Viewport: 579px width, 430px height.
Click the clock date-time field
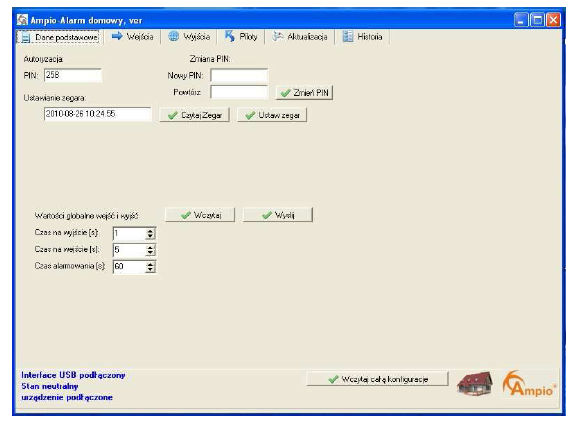pyautogui.click(x=97, y=114)
